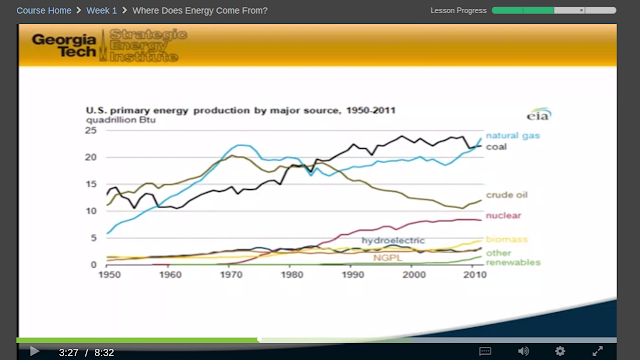Click the 'nuclear' legend label
Image resolution: width=640 pixels, height=360 pixels.
[x=503, y=216]
